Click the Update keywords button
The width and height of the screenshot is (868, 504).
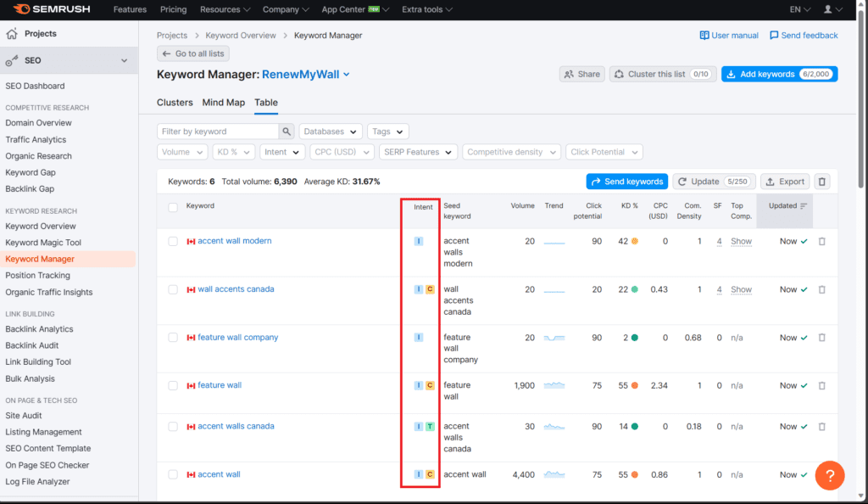pos(714,182)
